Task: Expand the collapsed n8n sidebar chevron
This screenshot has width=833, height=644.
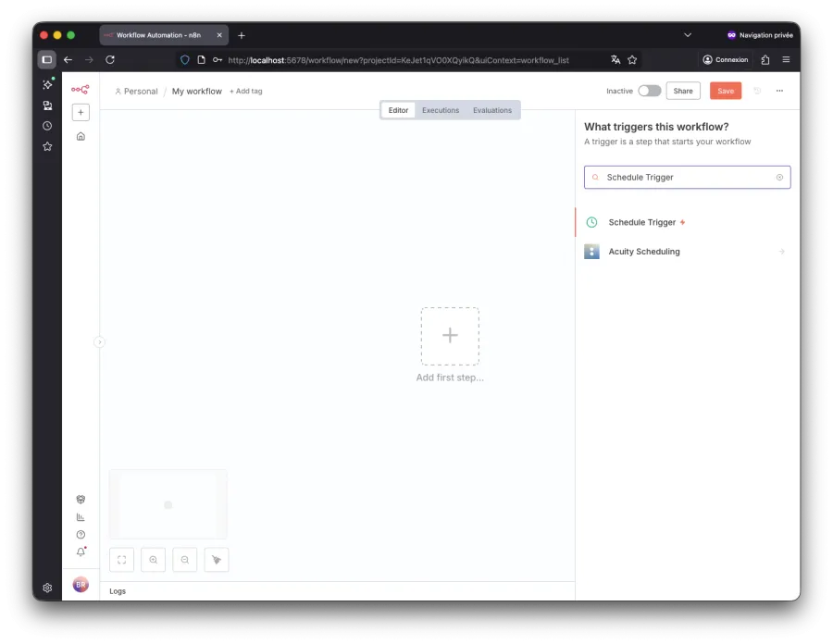Action: tap(99, 342)
